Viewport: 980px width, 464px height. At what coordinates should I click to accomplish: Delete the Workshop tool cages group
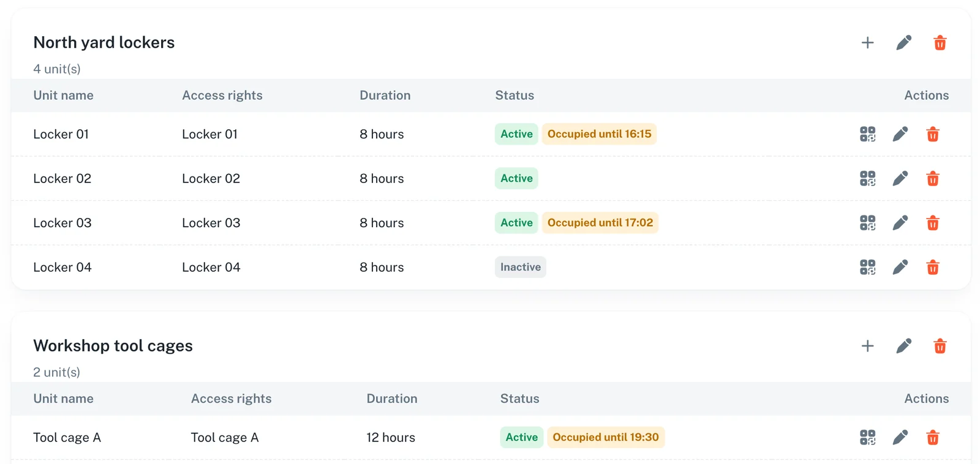[940, 346]
